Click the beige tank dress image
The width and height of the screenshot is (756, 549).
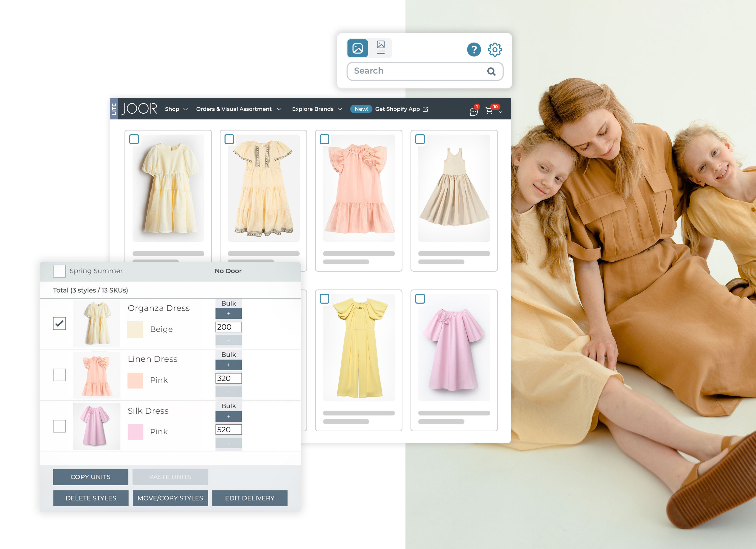point(454,188)
